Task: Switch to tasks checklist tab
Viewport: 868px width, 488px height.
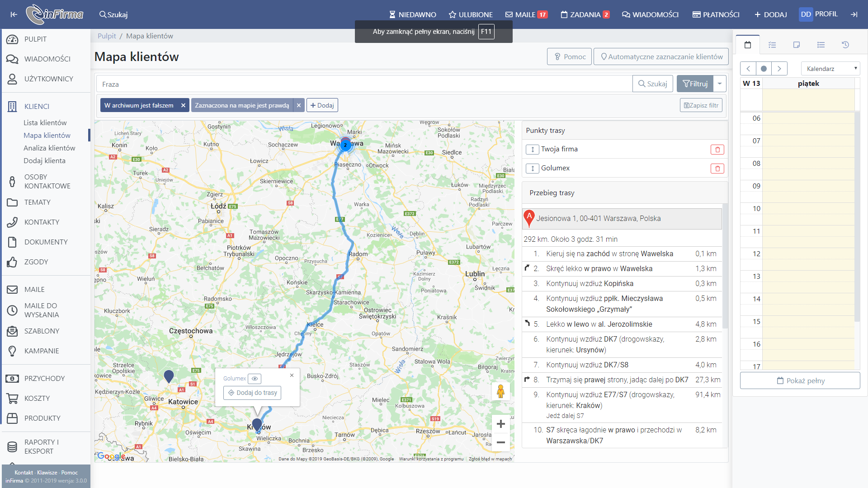Action: point(772,45)
